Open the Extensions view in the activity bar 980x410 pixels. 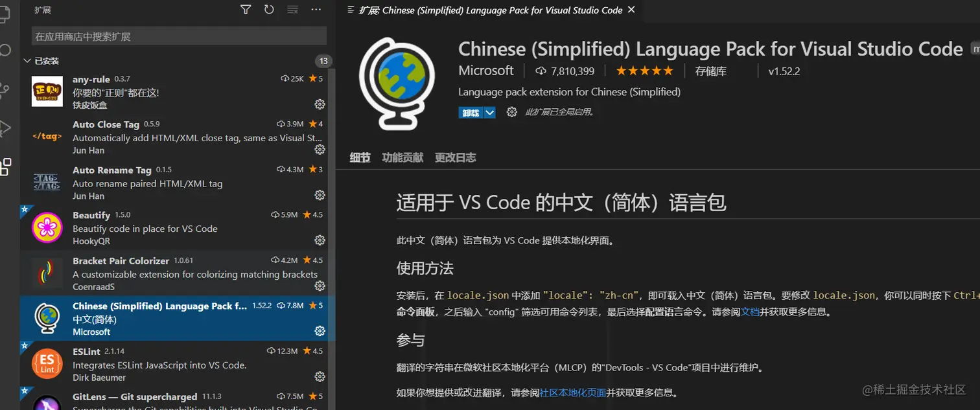coord(5,166)
